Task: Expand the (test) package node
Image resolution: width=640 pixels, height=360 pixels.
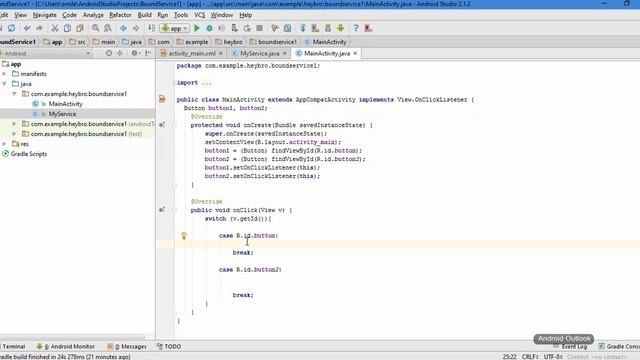Action: [14, 134]
